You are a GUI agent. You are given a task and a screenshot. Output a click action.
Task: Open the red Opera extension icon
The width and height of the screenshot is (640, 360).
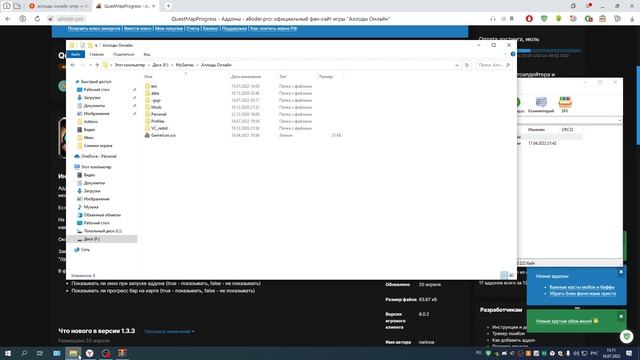[529, 19]
